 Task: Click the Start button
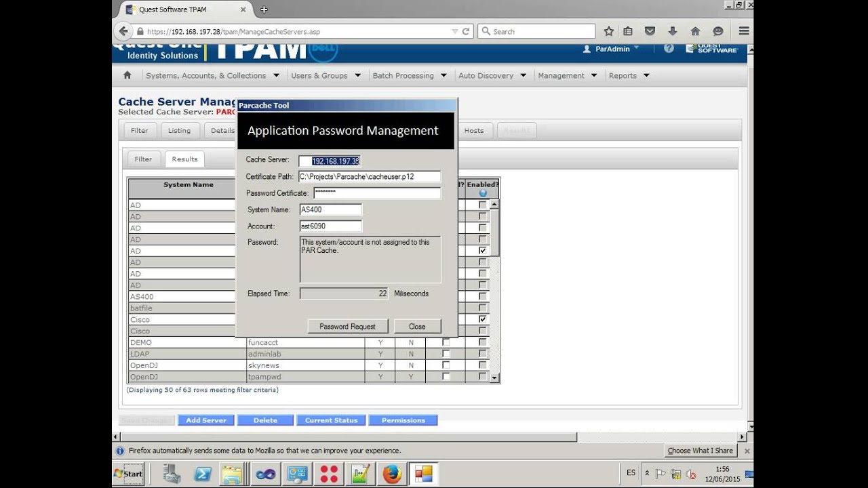129,474
